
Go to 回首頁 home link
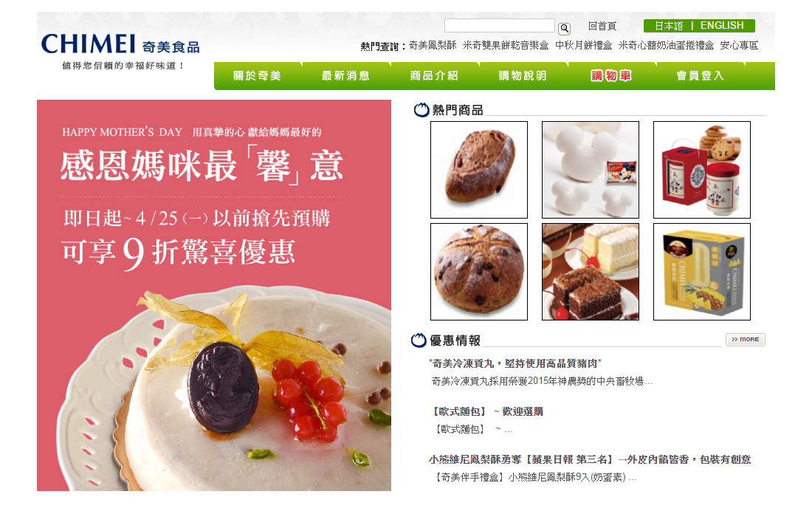pos(602,26)
